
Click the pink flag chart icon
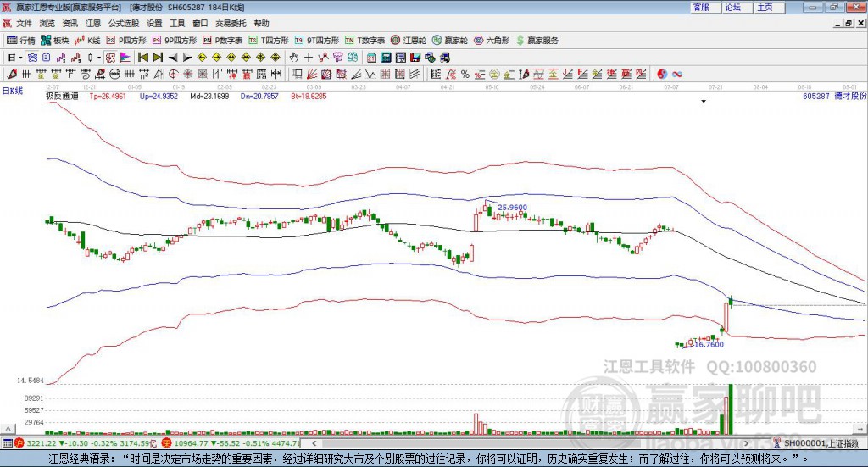point(125,58)
